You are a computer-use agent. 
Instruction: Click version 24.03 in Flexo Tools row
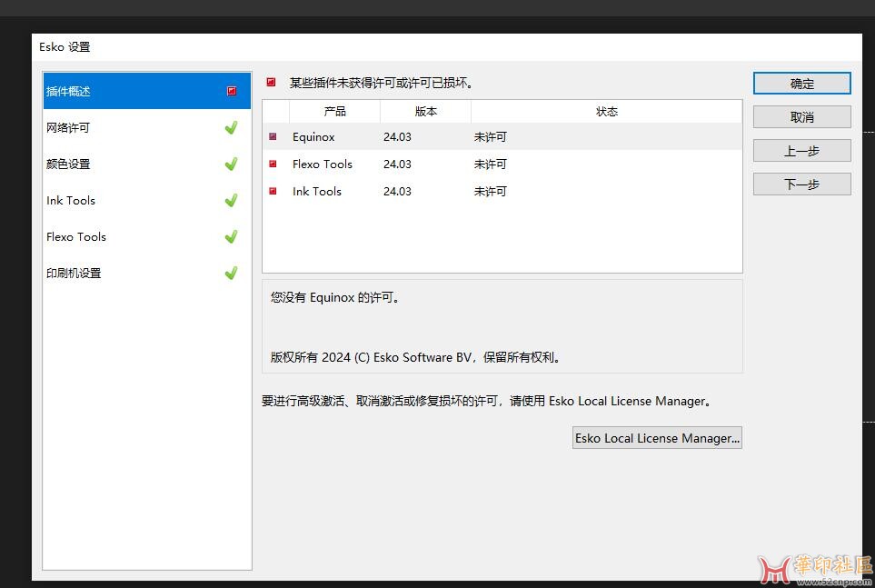pos(397,164)
